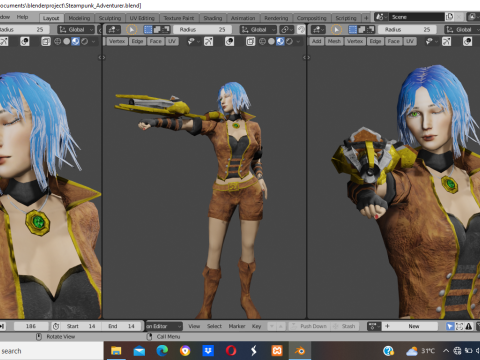
Task: Set subtract-selection mode in right viewport
Action: pyautogui.click(x=370, y=30)
